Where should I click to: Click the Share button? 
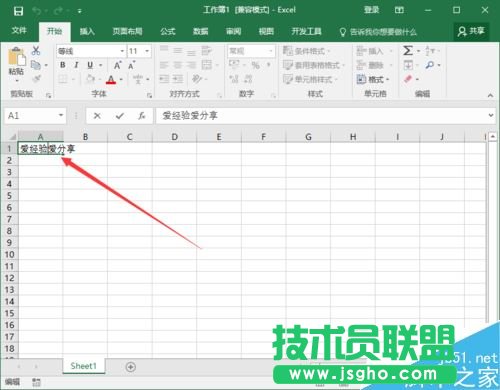(471, 31)
